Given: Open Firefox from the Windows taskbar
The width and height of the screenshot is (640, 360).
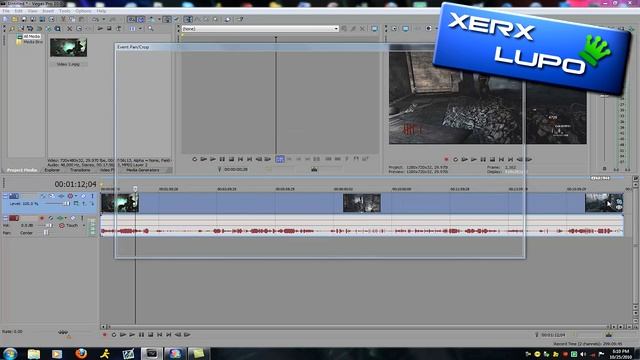Looking at the screenshot, I should (81, 353).
